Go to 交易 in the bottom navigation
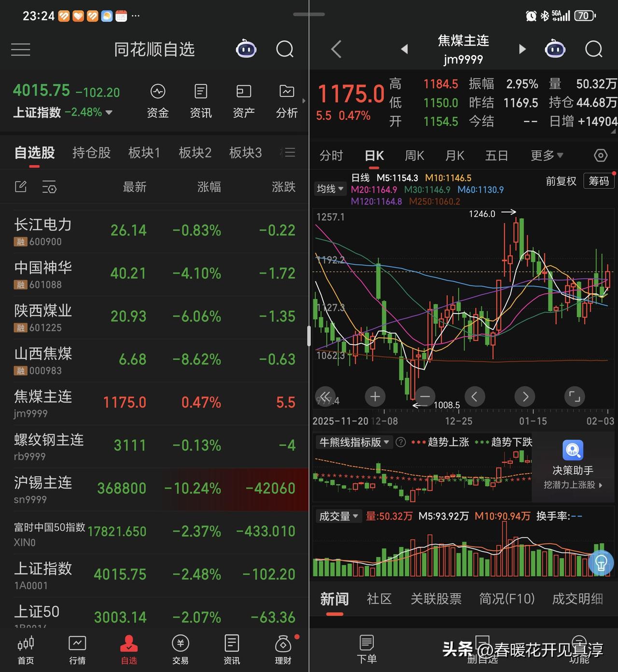The width and height of the screenshot is (618, 672). point(180,650)
